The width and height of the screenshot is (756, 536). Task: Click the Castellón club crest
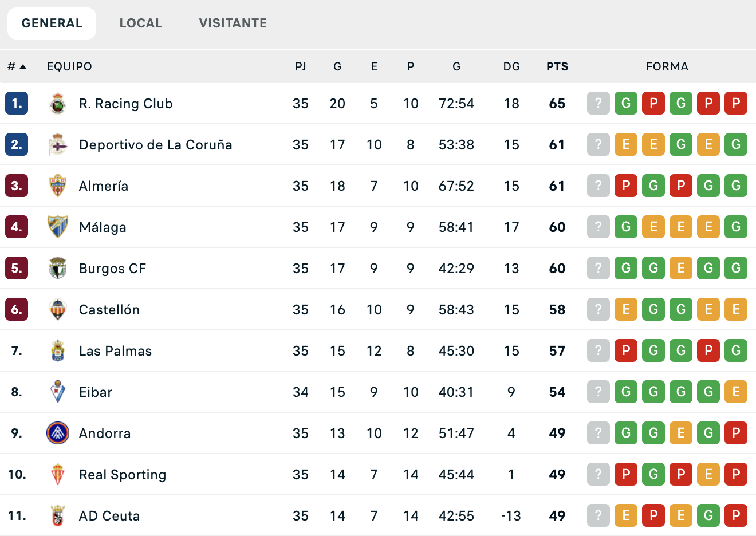click(58, 309)
